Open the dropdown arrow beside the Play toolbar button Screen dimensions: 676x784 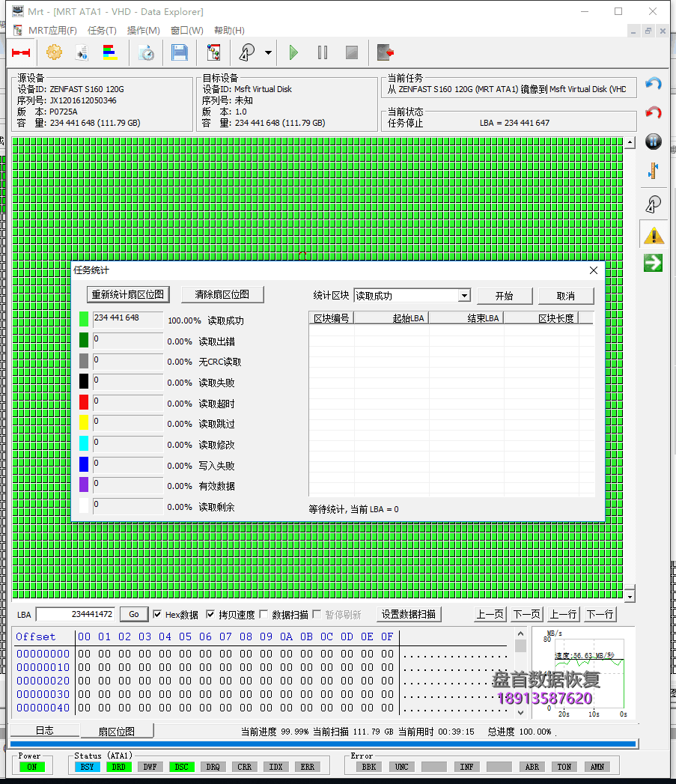point(268,52)
